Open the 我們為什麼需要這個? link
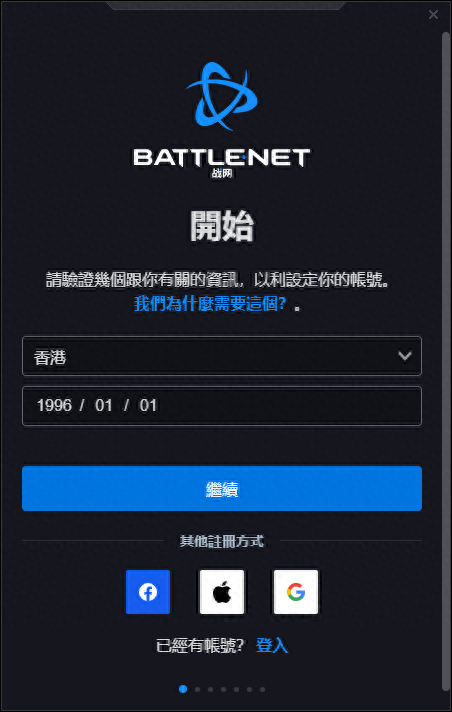 (x=210, y=304)
